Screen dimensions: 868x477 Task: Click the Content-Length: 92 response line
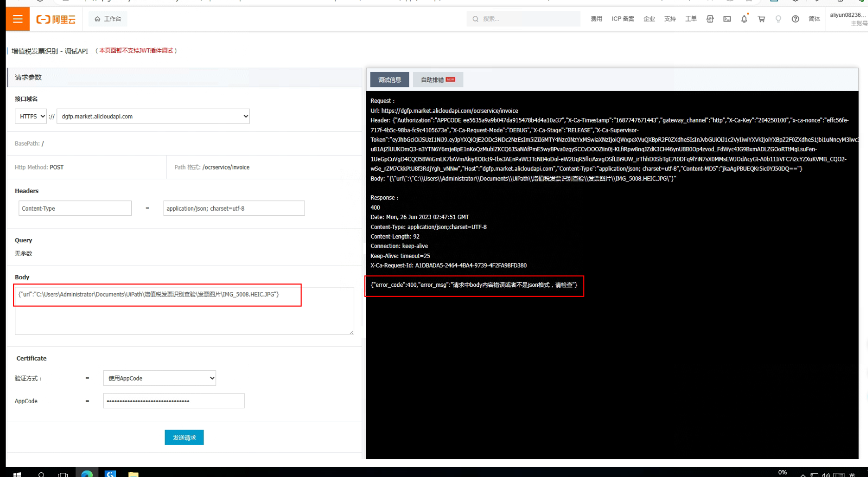(x=395, y=237)
